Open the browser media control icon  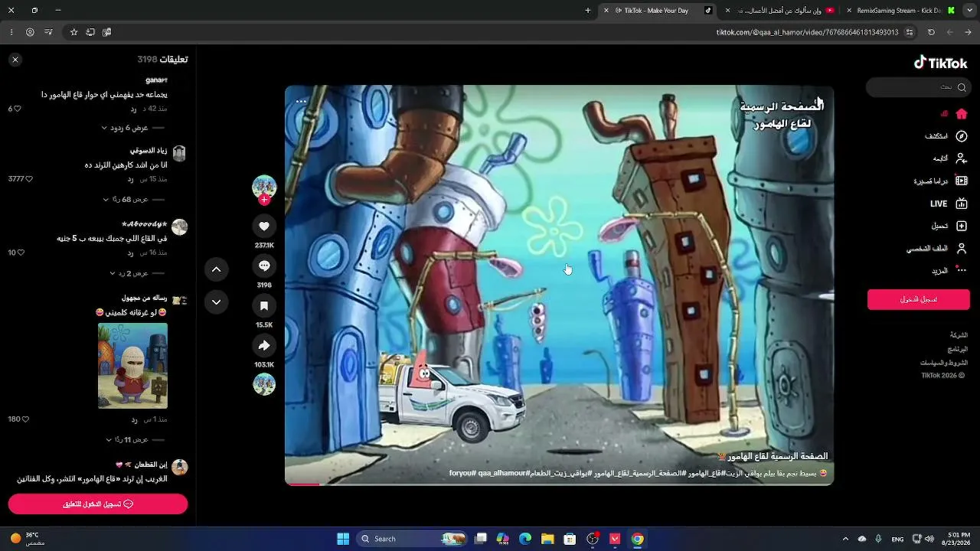[x=48, y=32]
